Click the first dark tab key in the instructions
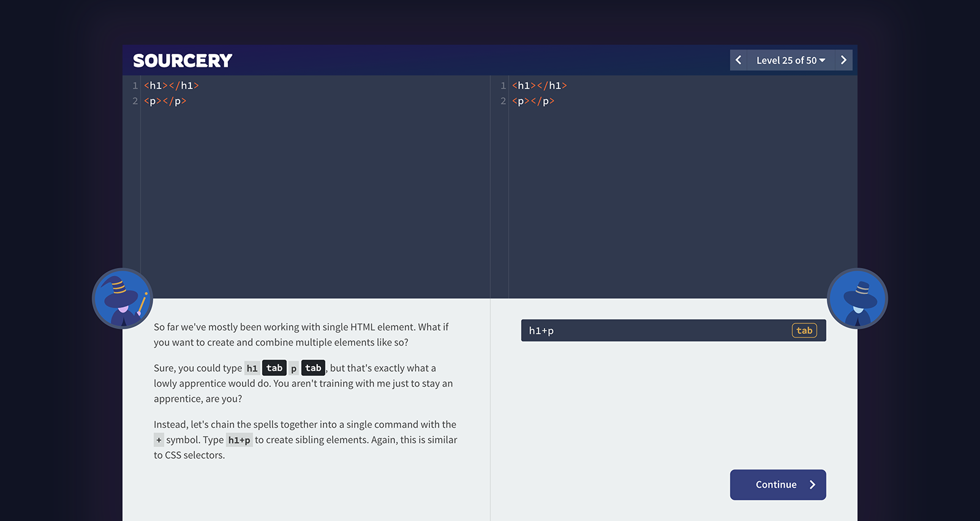Viewport: 980px width, 521px height. pos(274,368)
